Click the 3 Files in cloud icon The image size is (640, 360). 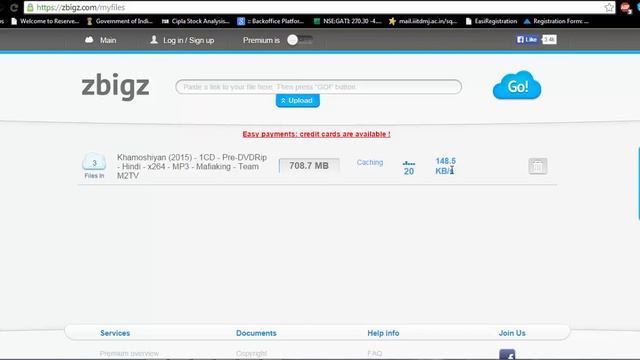[x=94, y=166]
